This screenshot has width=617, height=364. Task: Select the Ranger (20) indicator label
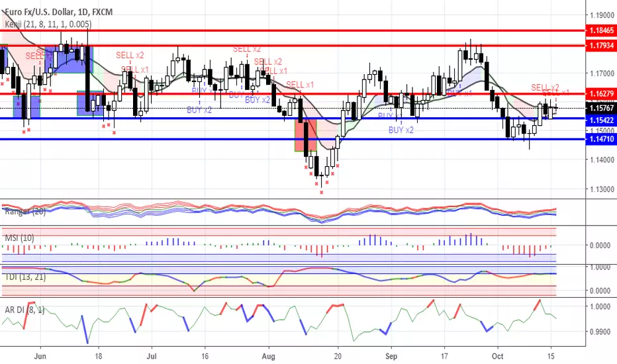25,211
